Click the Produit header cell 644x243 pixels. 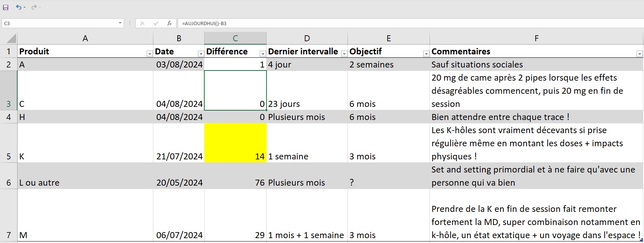click(85, 51)
